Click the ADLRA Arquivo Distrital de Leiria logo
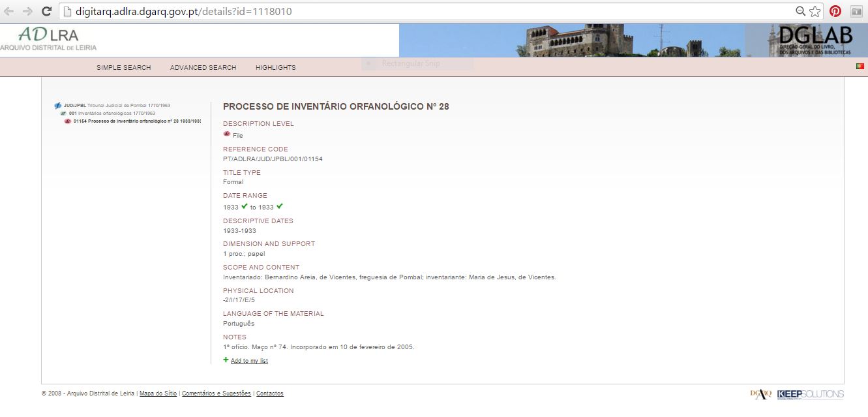Screen dimensions: 868x417 pos(48,40)
